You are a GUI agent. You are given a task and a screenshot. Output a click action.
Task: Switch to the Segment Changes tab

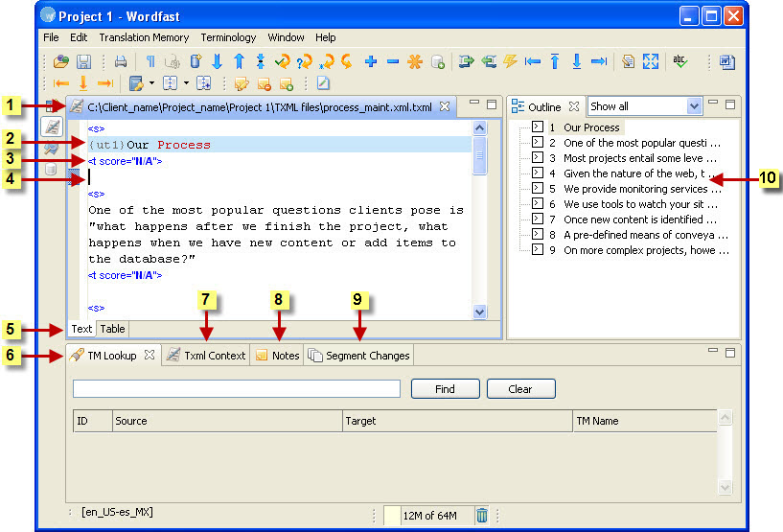coord(359,355)
